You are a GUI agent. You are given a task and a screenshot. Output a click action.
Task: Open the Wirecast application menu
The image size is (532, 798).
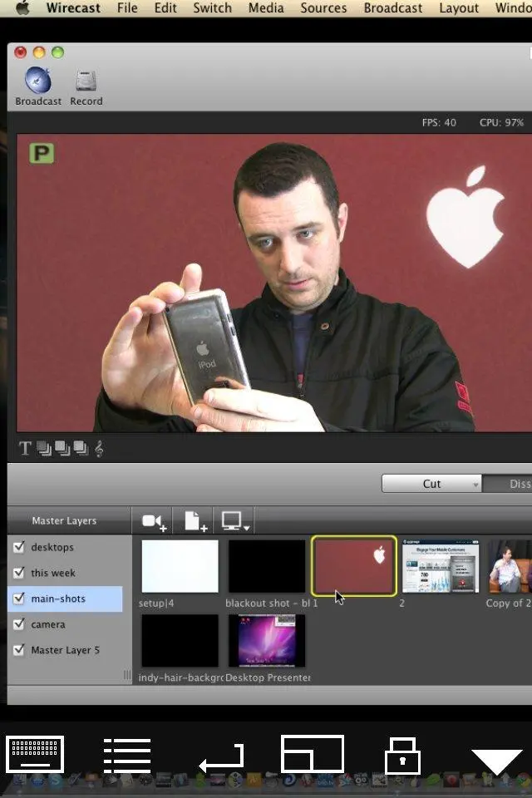[73, 8]
